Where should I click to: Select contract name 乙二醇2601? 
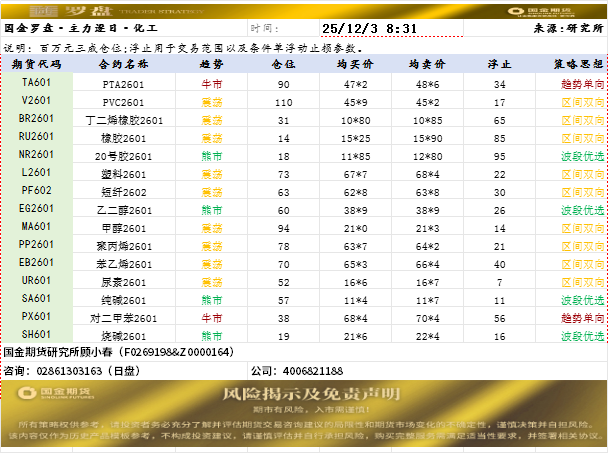coord(124,211)
